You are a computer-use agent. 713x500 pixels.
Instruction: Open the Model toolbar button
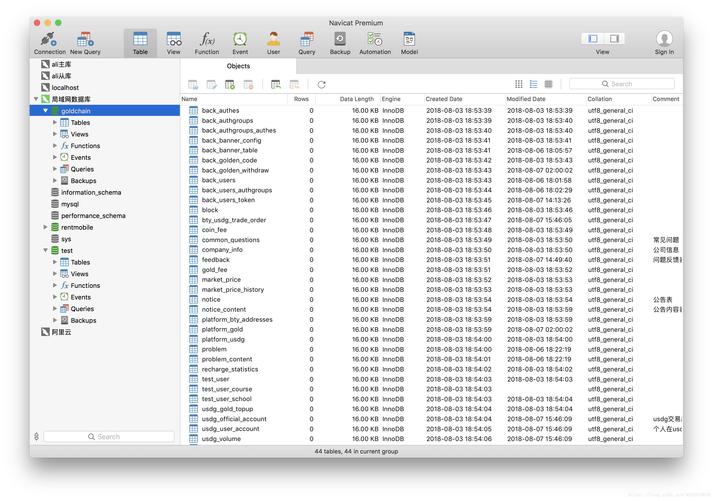click(409, 44)
